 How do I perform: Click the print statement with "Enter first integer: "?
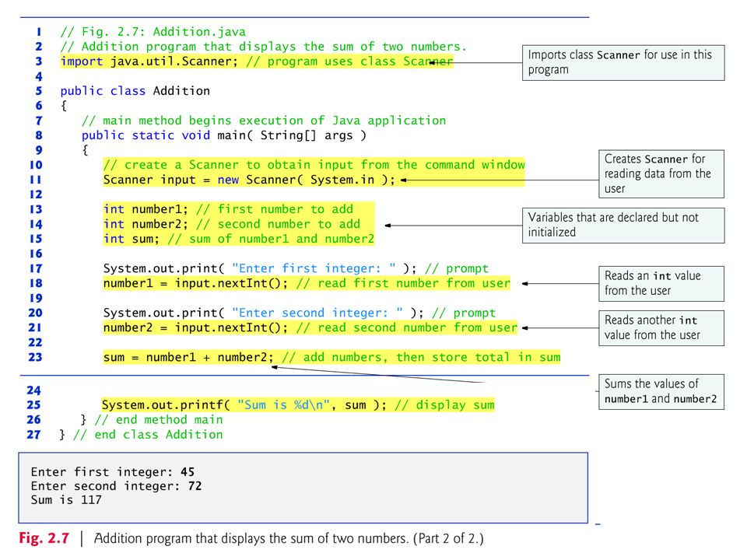point(260,268)
